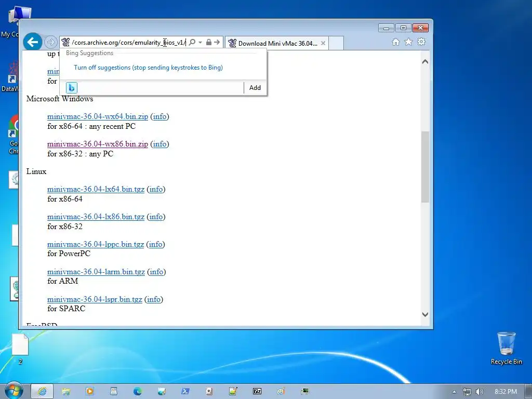This screenshot has width=532, height=399.
Task: Close the Download Mini vMac tab
Action: (323, 43)
